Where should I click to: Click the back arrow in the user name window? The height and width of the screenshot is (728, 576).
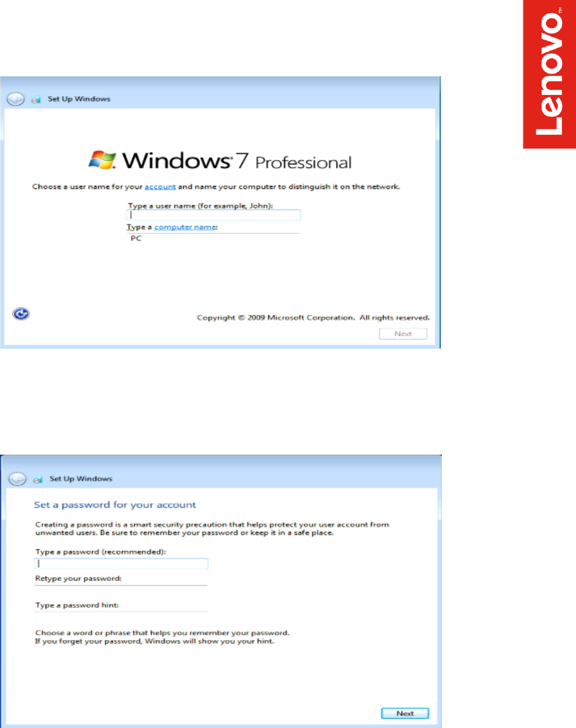coord(16,99)
